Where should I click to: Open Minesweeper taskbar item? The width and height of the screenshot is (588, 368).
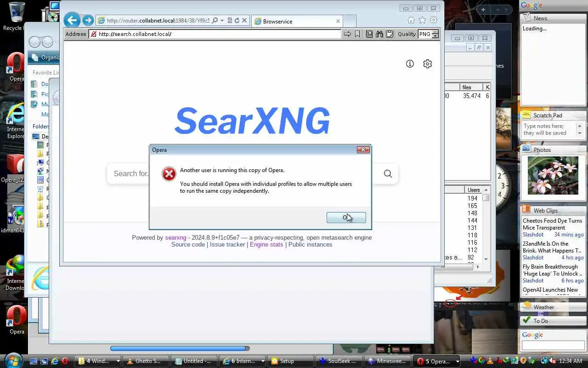click(387, 361)
